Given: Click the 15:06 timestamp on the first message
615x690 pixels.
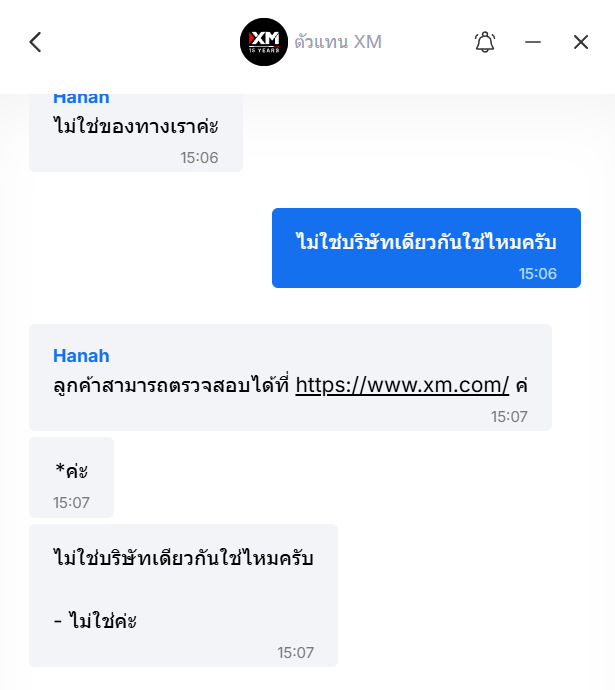Looking at the screenshot, I should point(199,157).
